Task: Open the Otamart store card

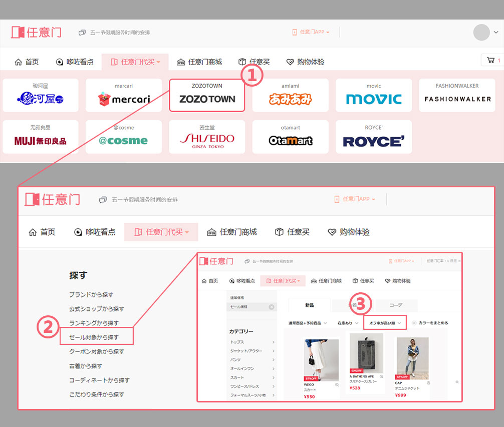Action: 290,137
